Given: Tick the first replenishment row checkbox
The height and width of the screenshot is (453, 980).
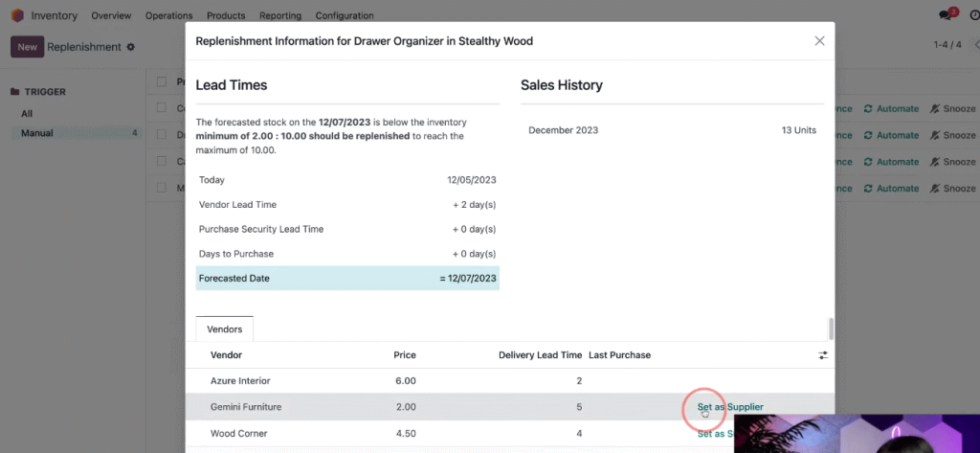Looking at the screenshot, I should tap(162, 108).
